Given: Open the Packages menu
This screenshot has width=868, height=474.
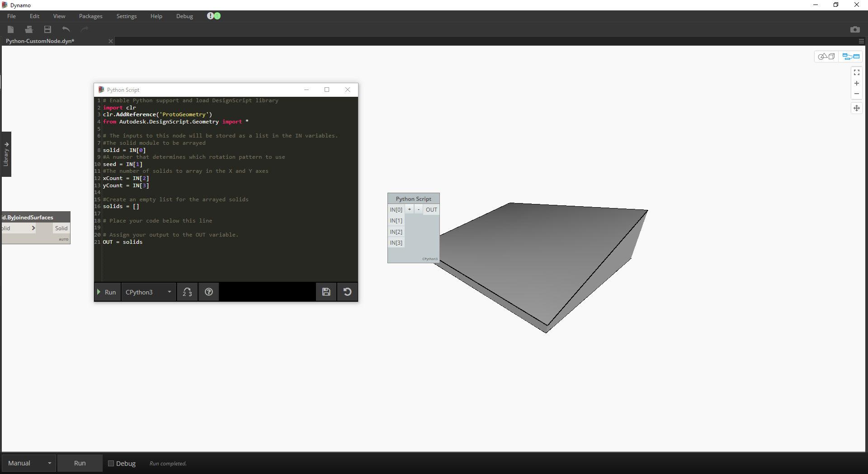Looking at the screenshot, I should (x=90, y=16).
